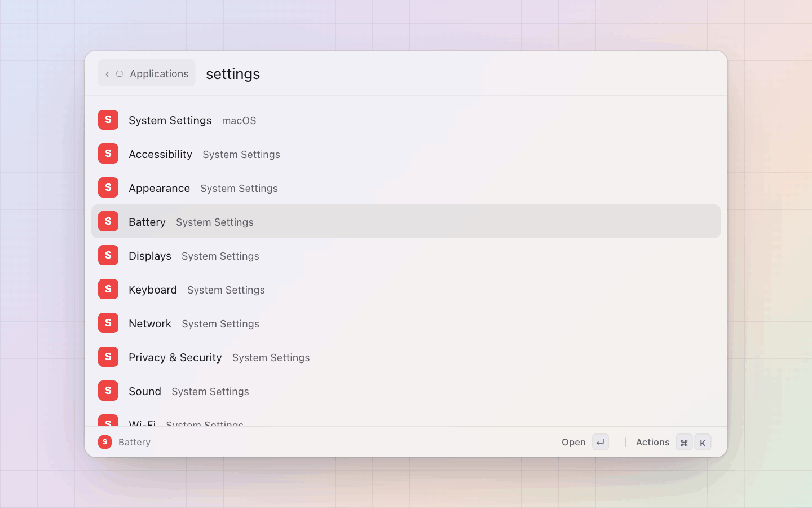
Task: Click the System Settings macOS row icon
Action: point(108,120)
